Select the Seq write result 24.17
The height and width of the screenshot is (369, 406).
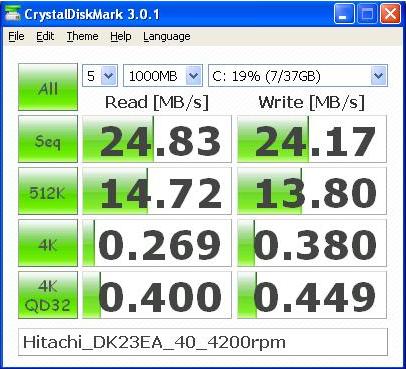point(312,139)
